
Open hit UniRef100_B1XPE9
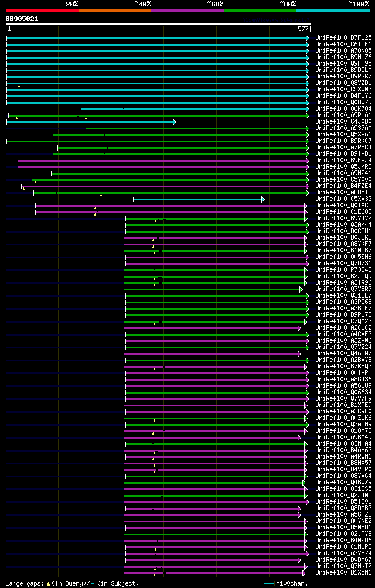[343, 405]
